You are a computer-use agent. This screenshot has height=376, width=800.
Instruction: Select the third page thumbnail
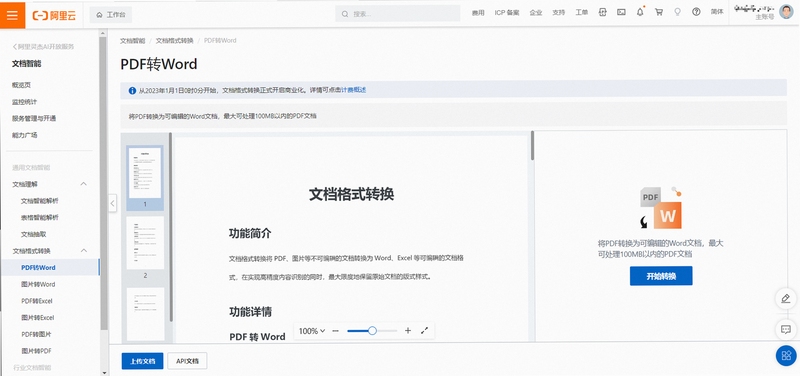click(x=145, y=314)
